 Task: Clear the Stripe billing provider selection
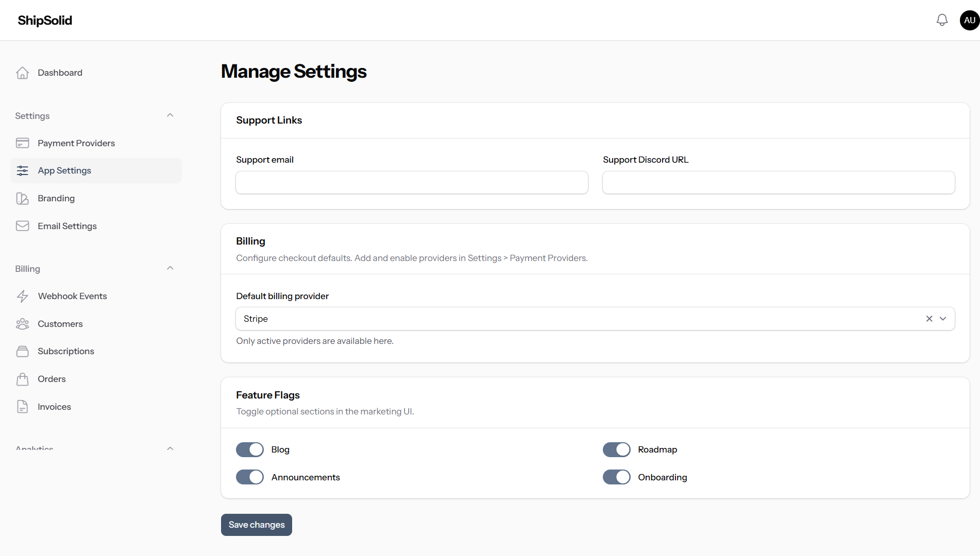coord(929,319)
